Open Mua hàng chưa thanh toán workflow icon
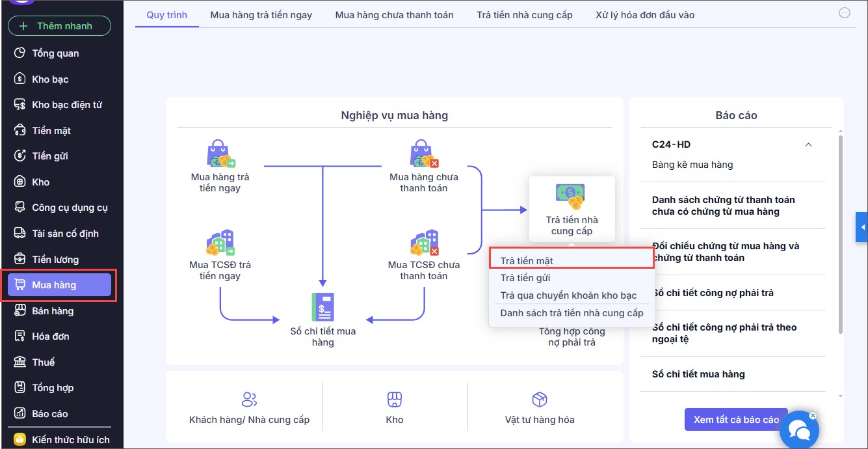 coord(424,155)
